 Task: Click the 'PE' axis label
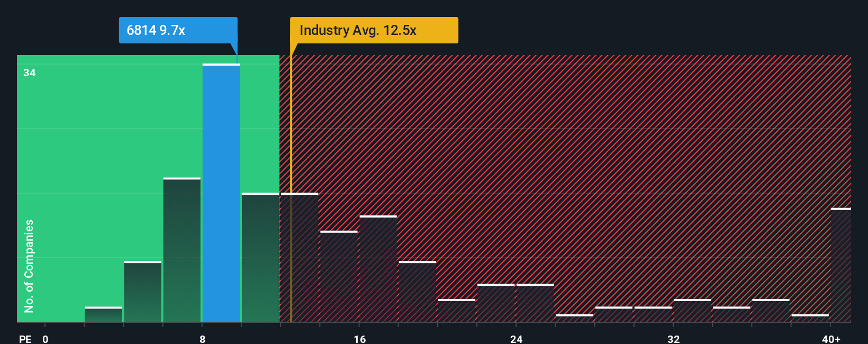click(x=25, y=339)
